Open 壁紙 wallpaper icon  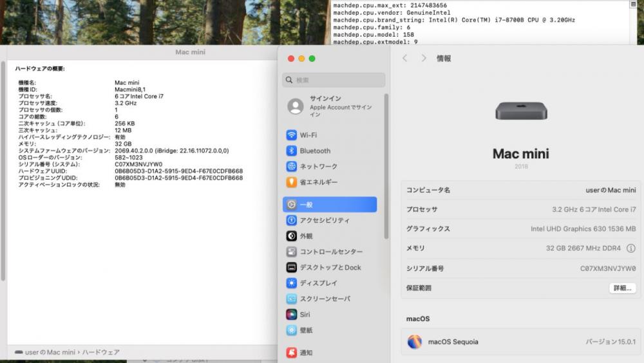tap(291, 330)
